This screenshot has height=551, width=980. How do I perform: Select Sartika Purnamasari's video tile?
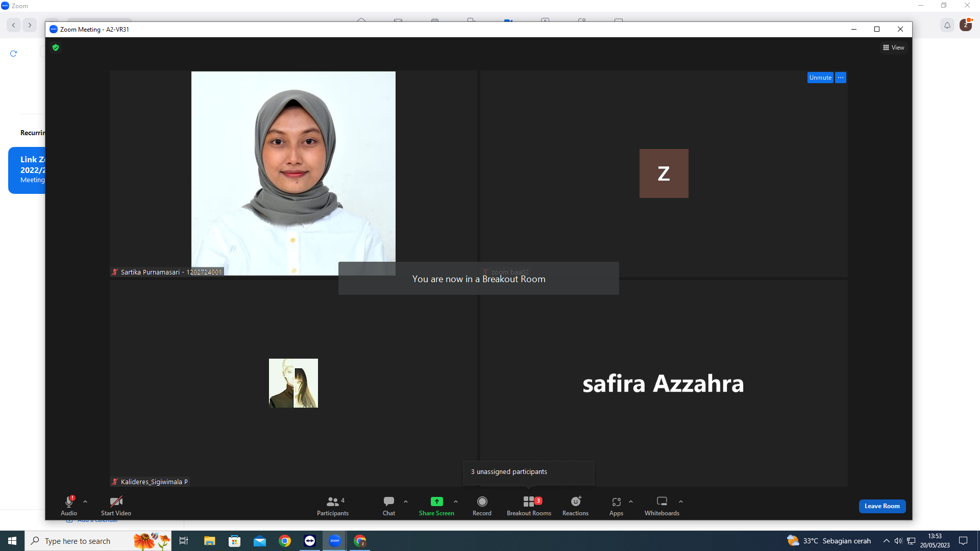pyautogui.click(x=293, y=173)
